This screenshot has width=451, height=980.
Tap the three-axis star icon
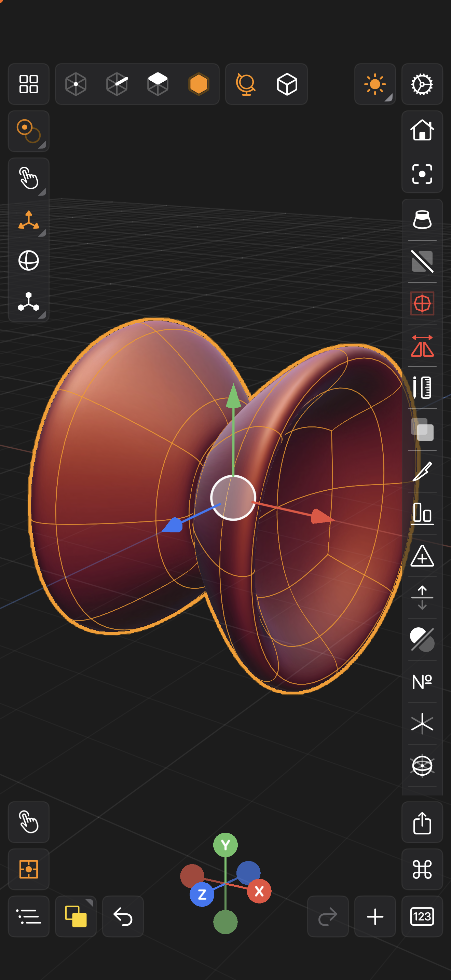click(422, 724)
